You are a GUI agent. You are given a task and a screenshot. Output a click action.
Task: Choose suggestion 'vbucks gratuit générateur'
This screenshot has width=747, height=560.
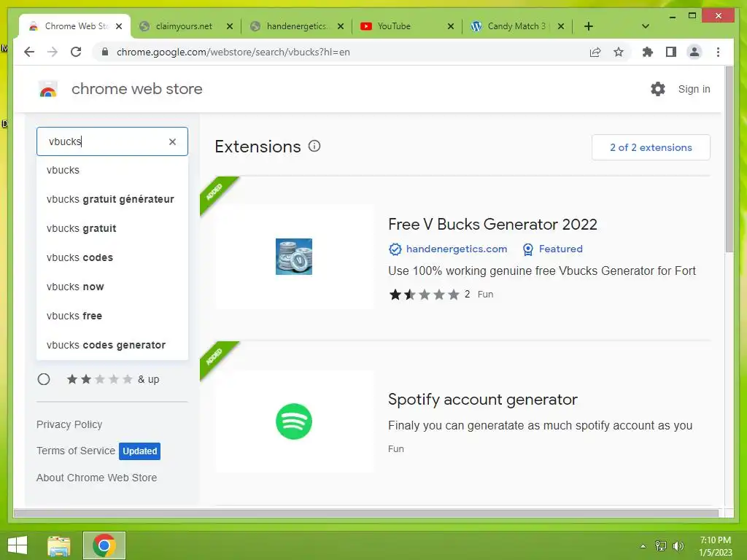coord(112,199)
